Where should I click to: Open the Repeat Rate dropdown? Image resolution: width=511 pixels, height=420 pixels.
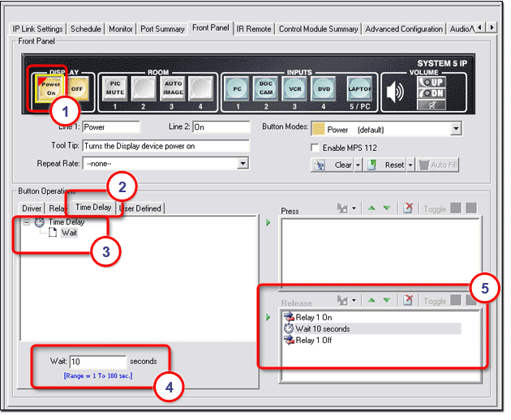(243, 163)
